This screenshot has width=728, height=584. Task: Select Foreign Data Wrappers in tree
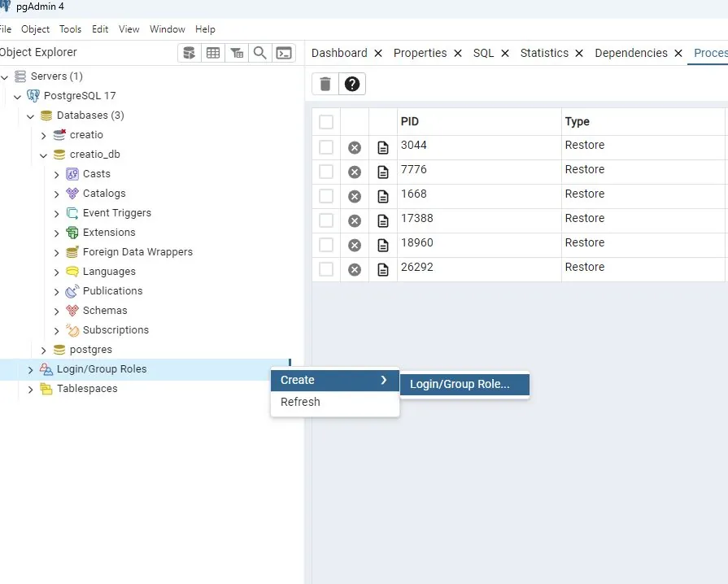[x=138, y=252]
